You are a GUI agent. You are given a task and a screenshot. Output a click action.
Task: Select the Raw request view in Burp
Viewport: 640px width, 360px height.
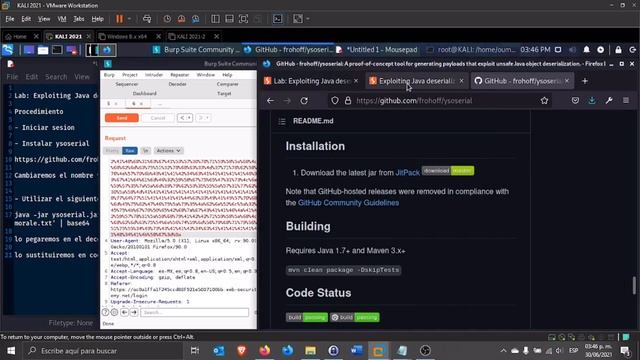[x=130, y=151]
